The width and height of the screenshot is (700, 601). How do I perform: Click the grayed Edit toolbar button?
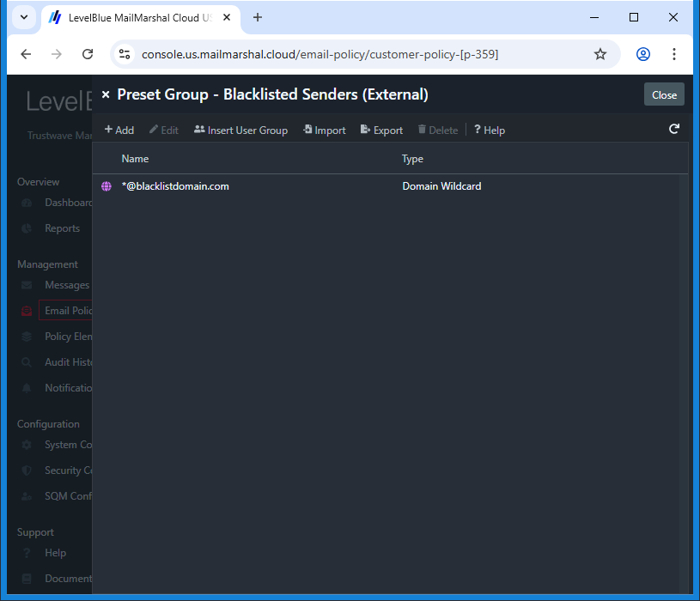[164, 130]
